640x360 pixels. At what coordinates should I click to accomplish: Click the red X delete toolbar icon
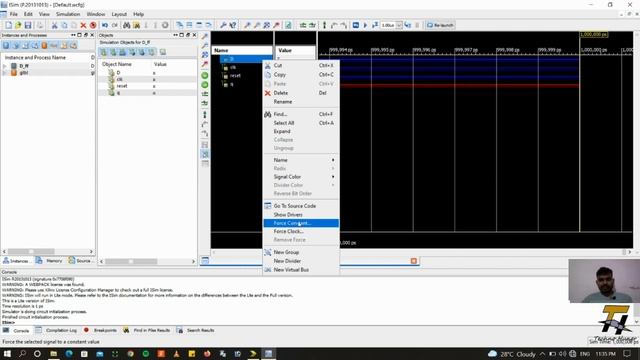[83, 25]
